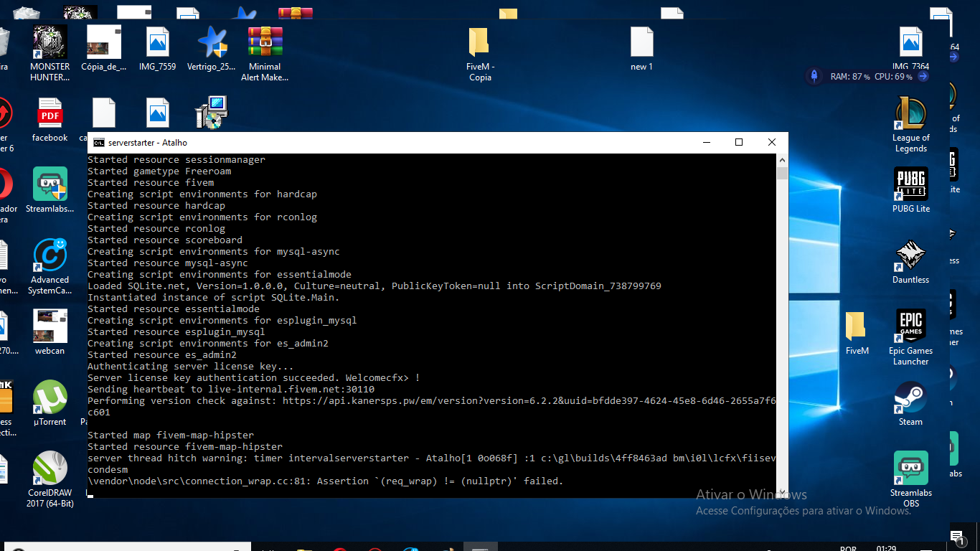The image size is (980, 551).
Task: Open Advanced SystemCare shortcut
Action: [50, 256]
